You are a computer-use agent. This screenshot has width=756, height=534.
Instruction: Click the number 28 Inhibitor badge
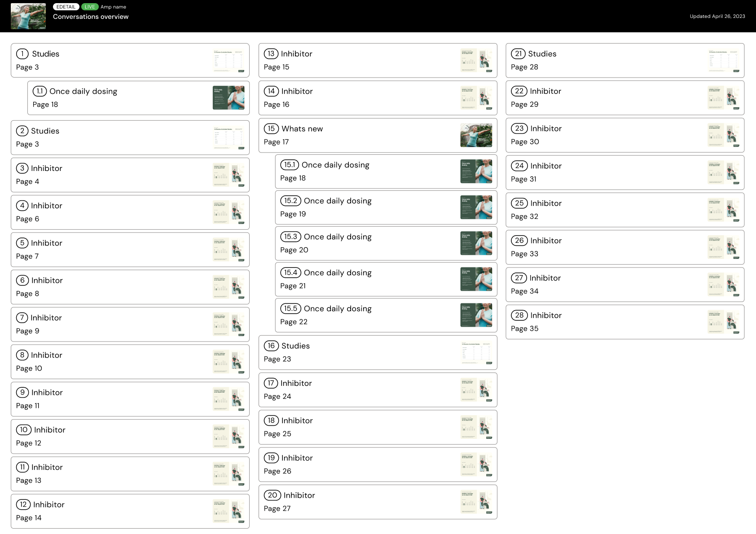[519, 315]
